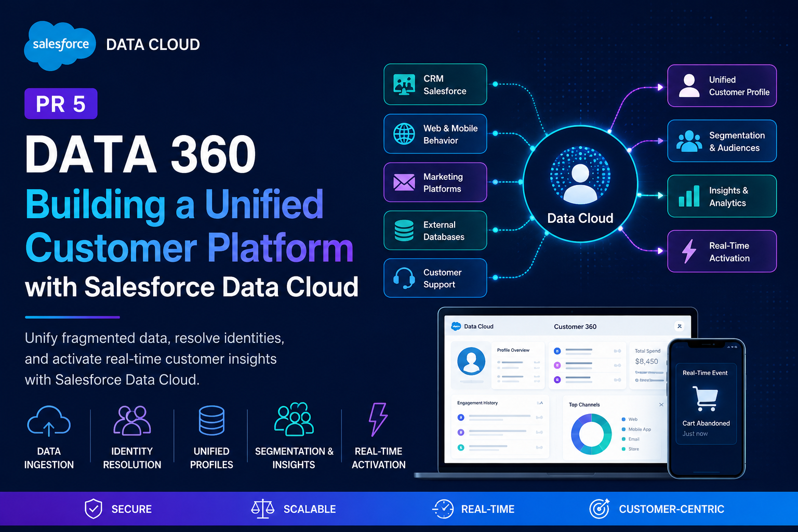Click the UNIFIED PROFILES label

pos(211,458)
